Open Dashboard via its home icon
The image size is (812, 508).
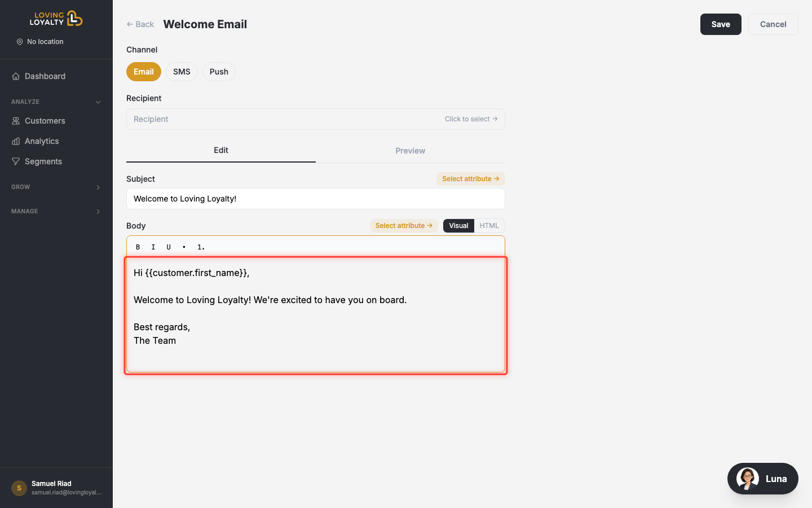(16, 76)
